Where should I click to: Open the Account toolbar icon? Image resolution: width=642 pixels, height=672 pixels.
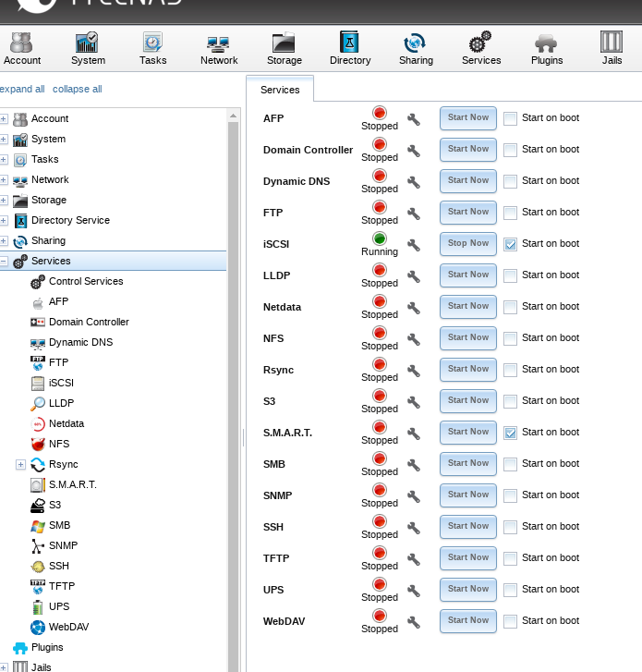(x=22, y=48)
